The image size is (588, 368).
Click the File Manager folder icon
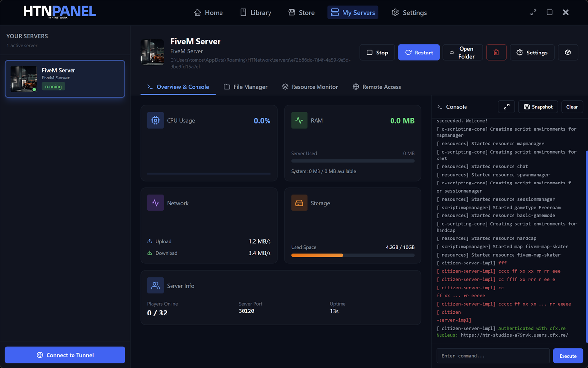tap(227, 87)
